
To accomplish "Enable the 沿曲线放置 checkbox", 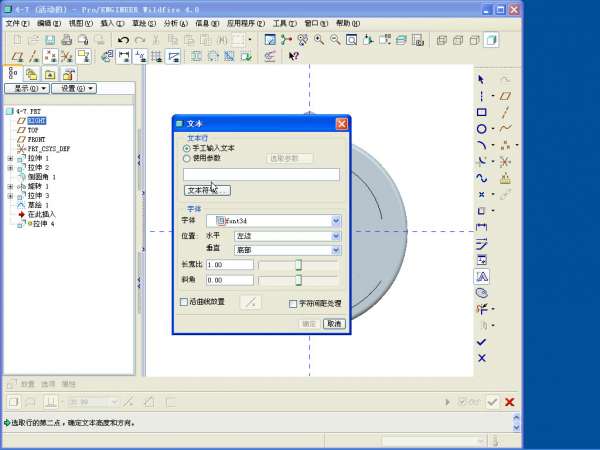I will pyautogui.click(x=183, y=302).
